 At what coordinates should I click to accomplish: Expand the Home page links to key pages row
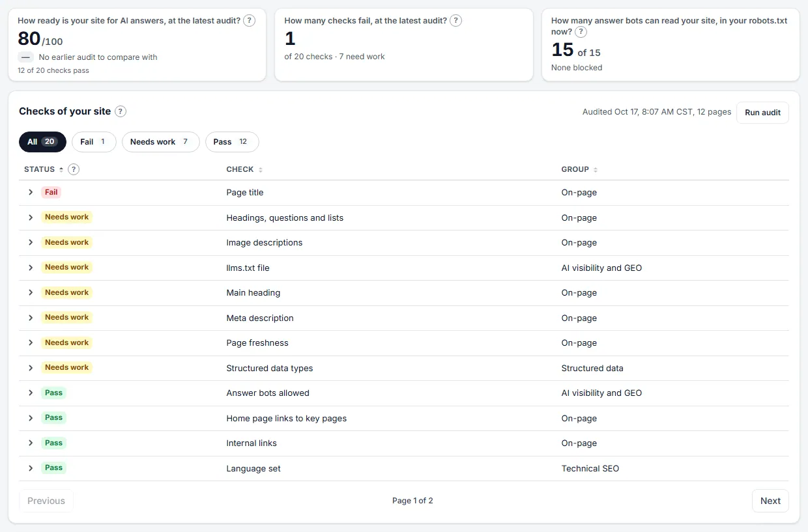[31, 418]
